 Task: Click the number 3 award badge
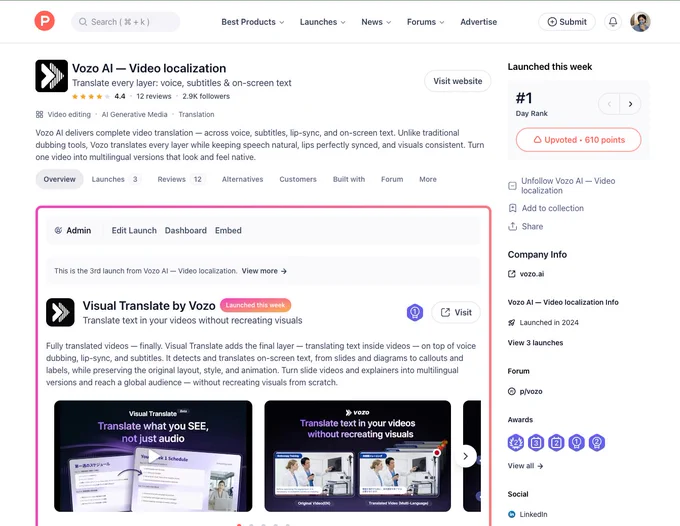[536, 443]
